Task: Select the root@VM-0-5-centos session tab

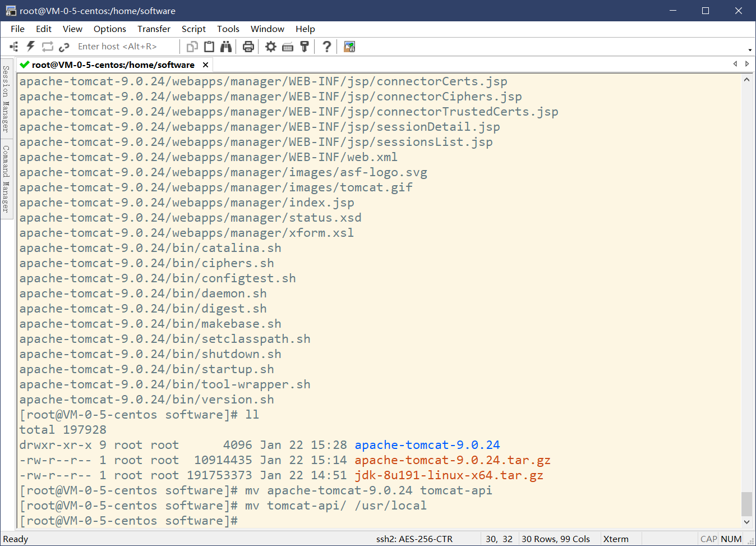Action: click(x=113, y=65)
